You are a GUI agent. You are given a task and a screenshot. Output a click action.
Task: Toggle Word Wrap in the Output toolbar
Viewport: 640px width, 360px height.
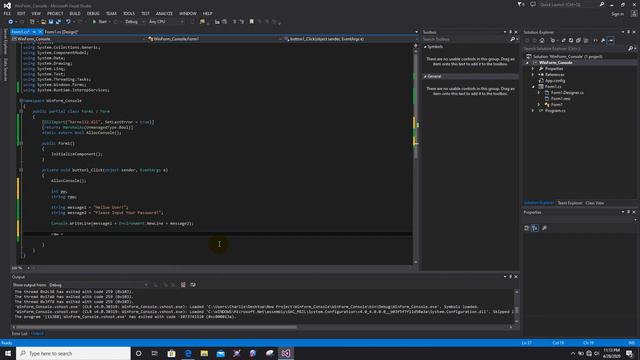click(x=193, y=285)
